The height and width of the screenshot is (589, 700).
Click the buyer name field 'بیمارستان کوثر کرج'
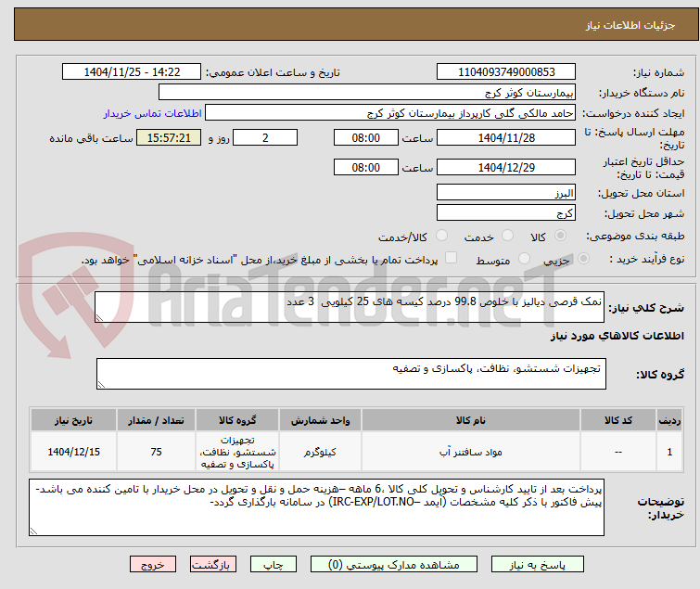367,93
